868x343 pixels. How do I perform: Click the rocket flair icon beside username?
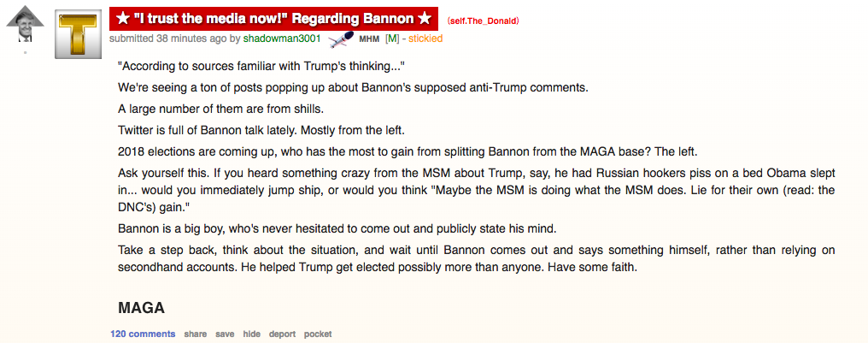(340, 39)
